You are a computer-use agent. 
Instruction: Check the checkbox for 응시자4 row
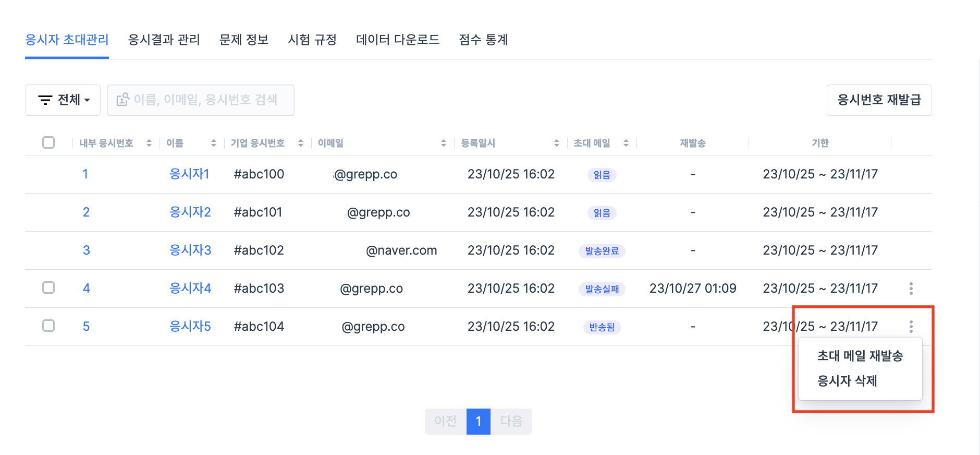click(x=48, y=288)
